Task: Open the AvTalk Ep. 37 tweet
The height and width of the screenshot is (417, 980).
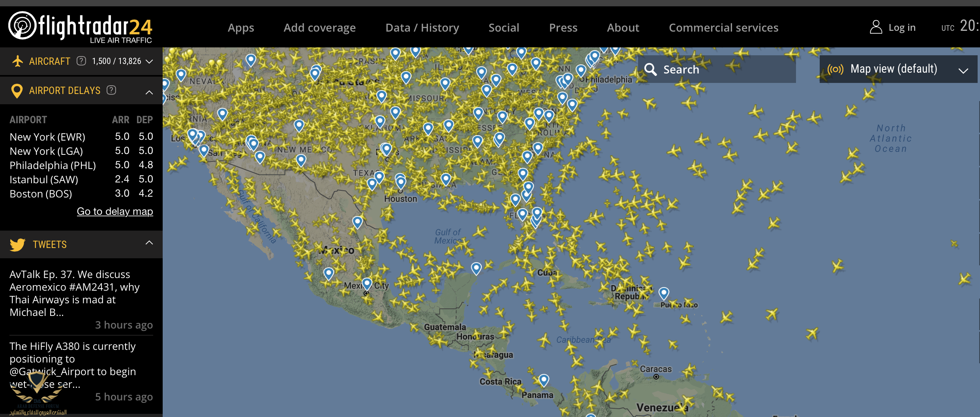Action: (81, 299)
